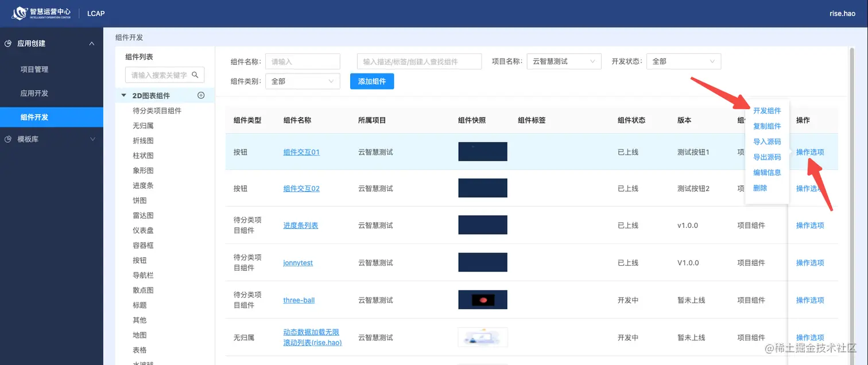Select 仪表盘 in the component tree

tap(143, 230)
